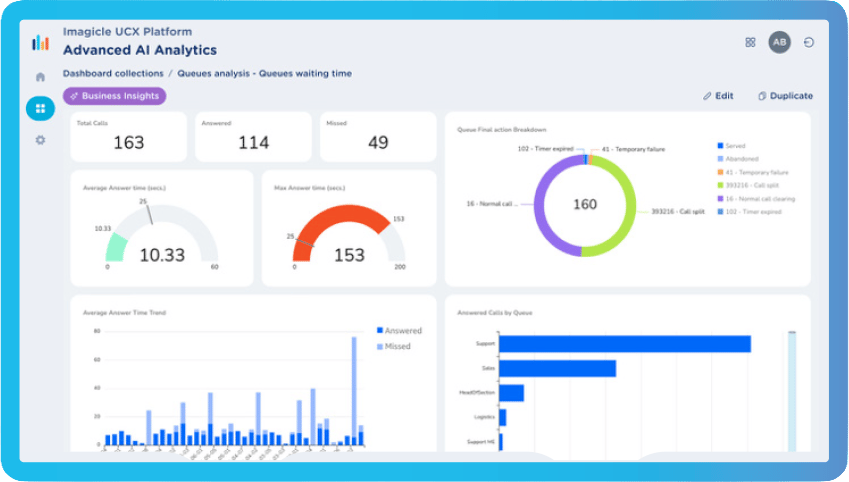This screenshot has height=482, width=849.
Task: Select the dashboards grid sidebar icon
Action: (x=41, y=108)
